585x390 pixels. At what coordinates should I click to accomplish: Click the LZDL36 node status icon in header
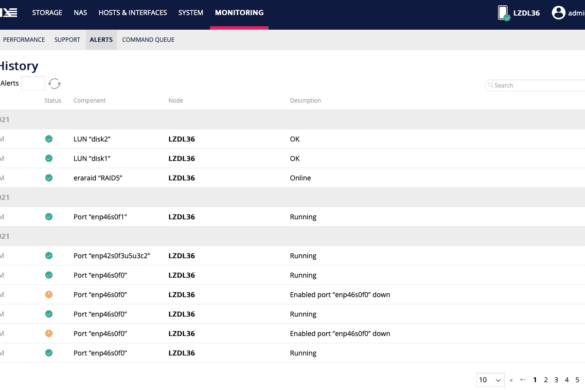tap(503, 13)
